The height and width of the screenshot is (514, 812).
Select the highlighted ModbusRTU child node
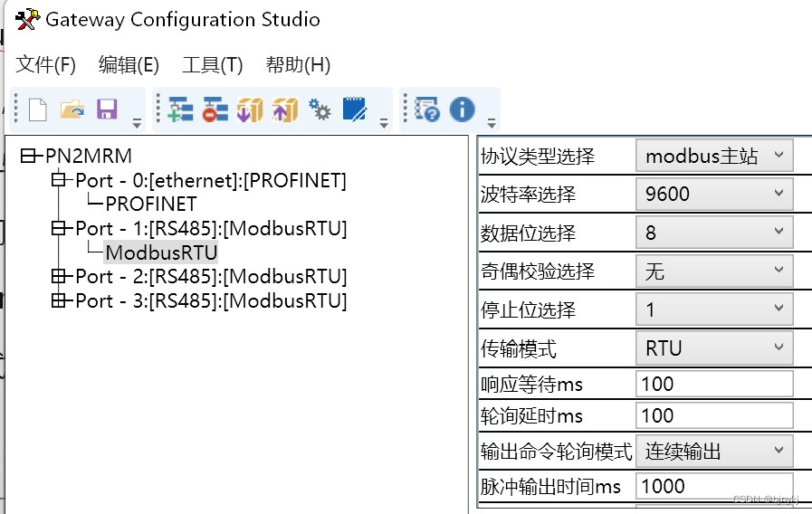(x=161, y=252)
